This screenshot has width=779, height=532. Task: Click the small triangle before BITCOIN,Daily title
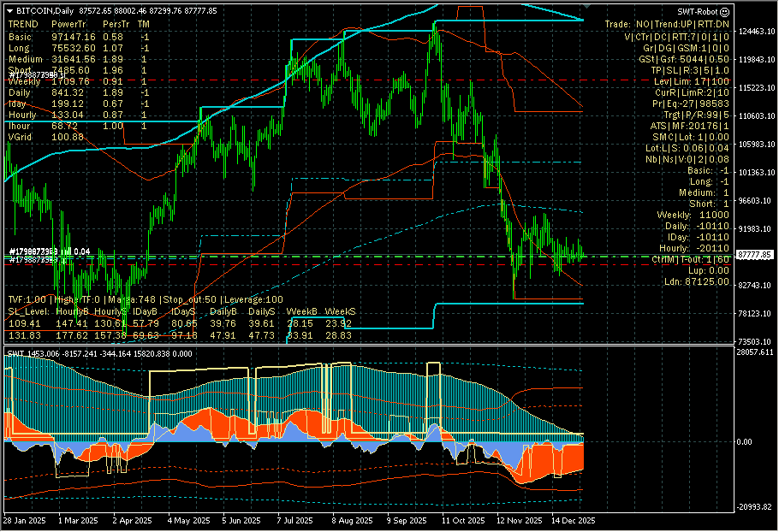tap(10, 11)
